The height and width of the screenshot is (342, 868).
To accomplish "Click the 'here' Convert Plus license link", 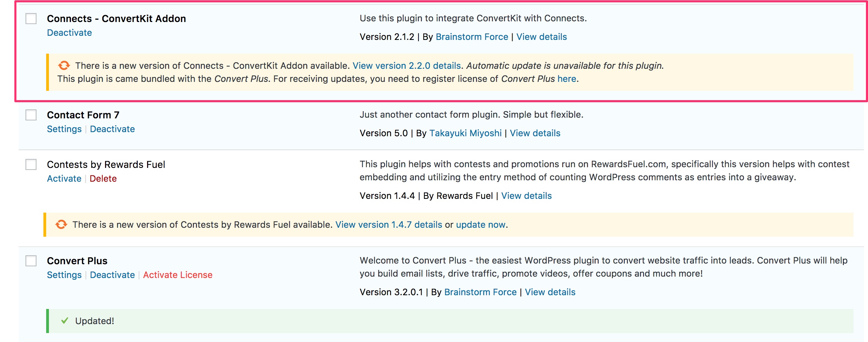I will coord(567,79).
